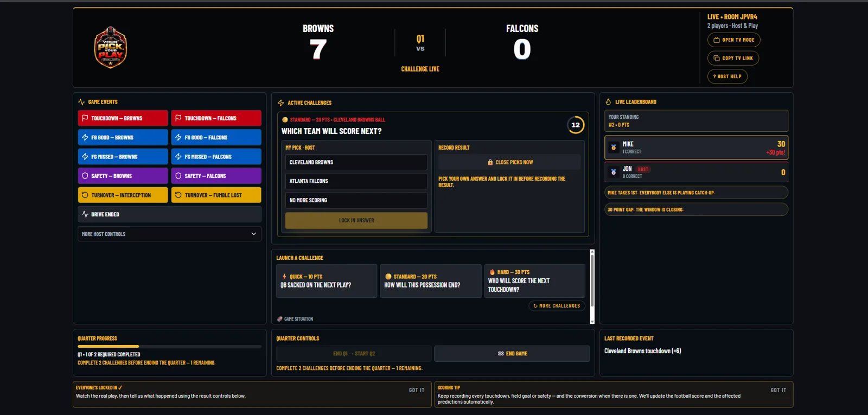
Task: Click flag icon on Touchdown – Falcons
Action: pyautogui.click(x=178, y=118)
